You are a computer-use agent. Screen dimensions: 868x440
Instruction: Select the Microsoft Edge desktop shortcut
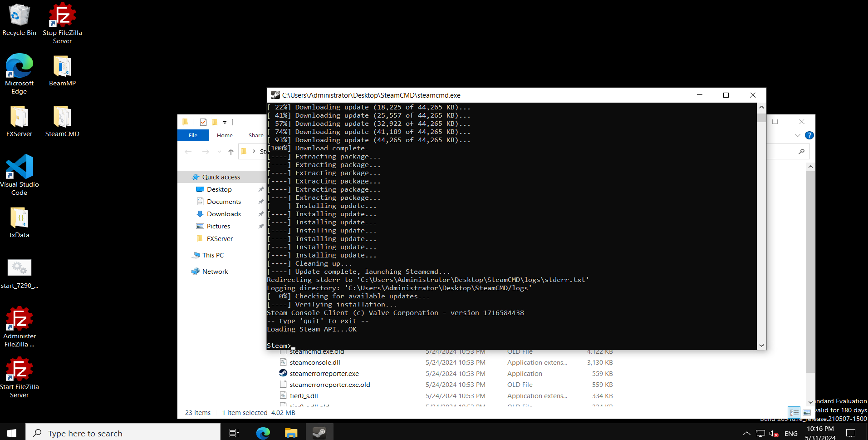point(19,74)
